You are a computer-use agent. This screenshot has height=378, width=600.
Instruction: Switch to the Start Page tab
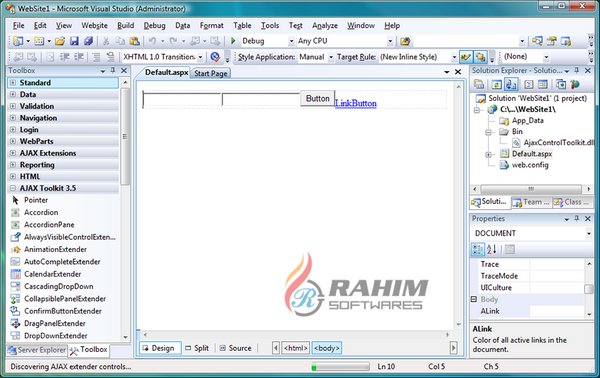(210, 73)
